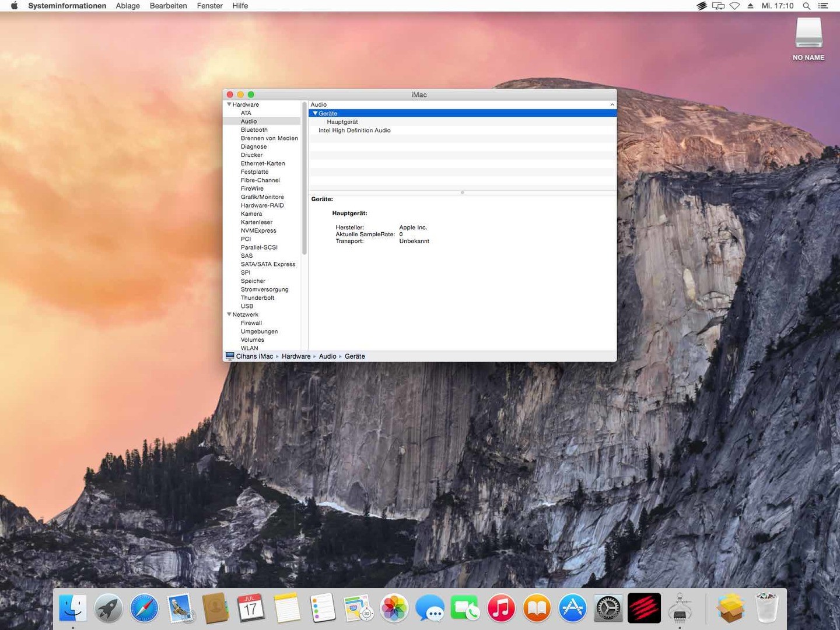Click the Spotlight search magnifier icon
The width and height of the screenshot is (840, 630).
point(806,6)
